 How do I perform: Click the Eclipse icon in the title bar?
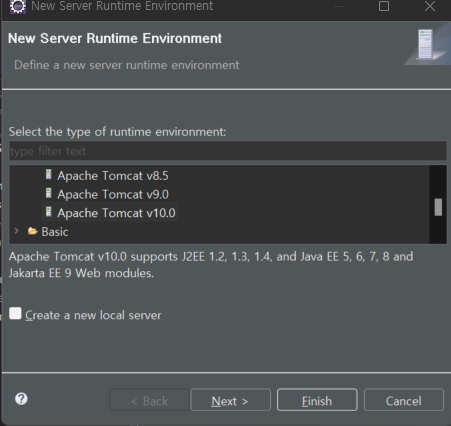[x=18, y=6]
